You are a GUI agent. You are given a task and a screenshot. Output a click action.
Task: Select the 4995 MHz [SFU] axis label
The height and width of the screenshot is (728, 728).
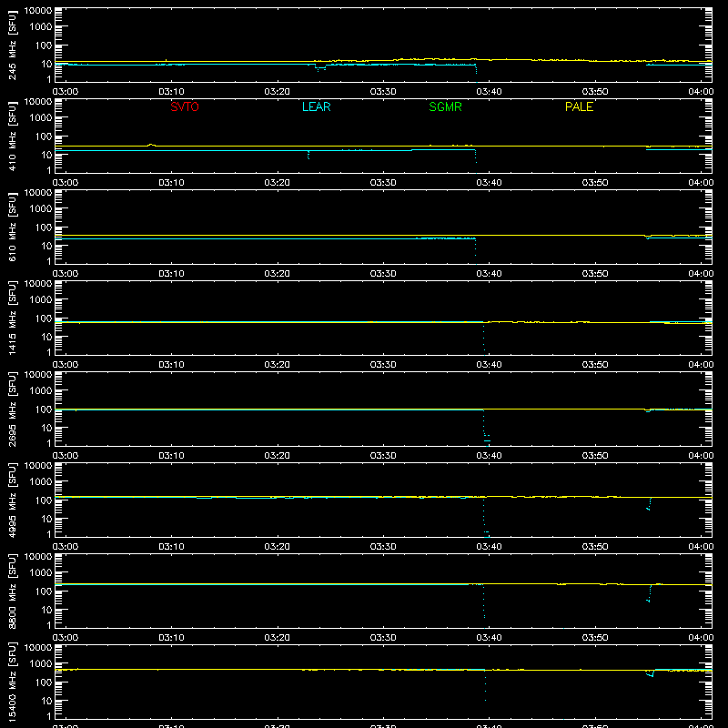[13, 500]
